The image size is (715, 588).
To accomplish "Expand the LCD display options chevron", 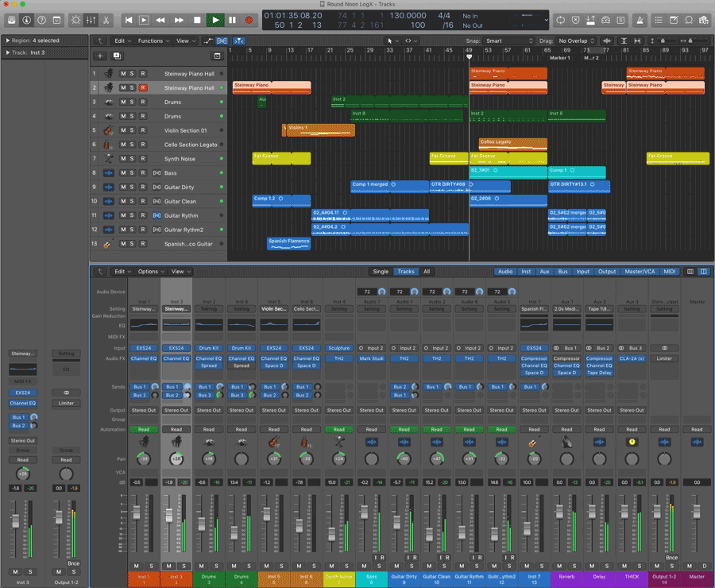I will coord(546,20).
